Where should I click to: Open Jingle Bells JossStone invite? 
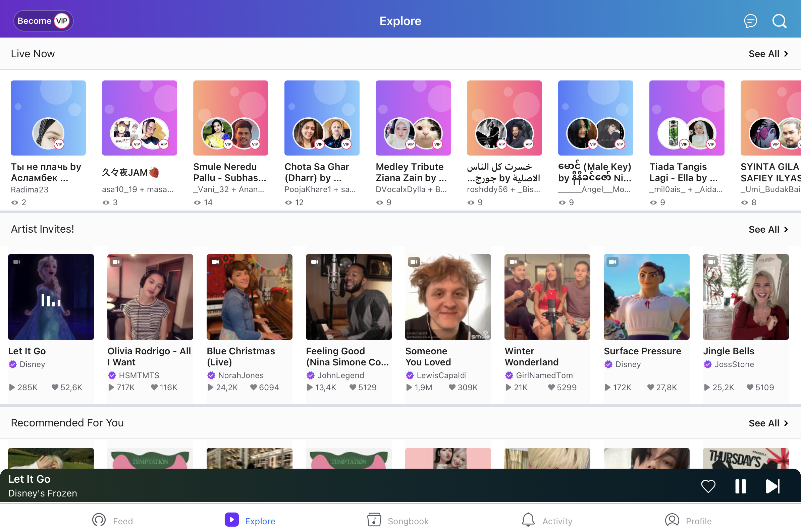pyautogui.click(x=746, y=297)
